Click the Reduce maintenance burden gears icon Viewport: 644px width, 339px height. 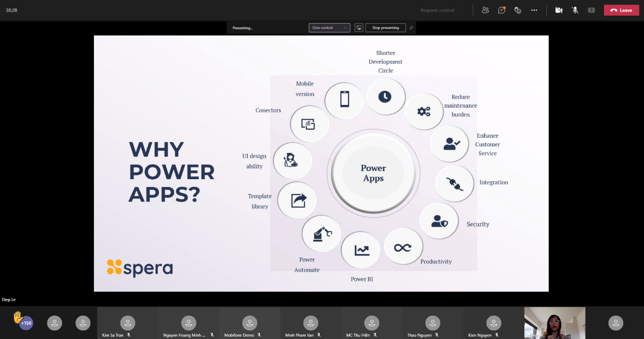[x=424, y=111]
